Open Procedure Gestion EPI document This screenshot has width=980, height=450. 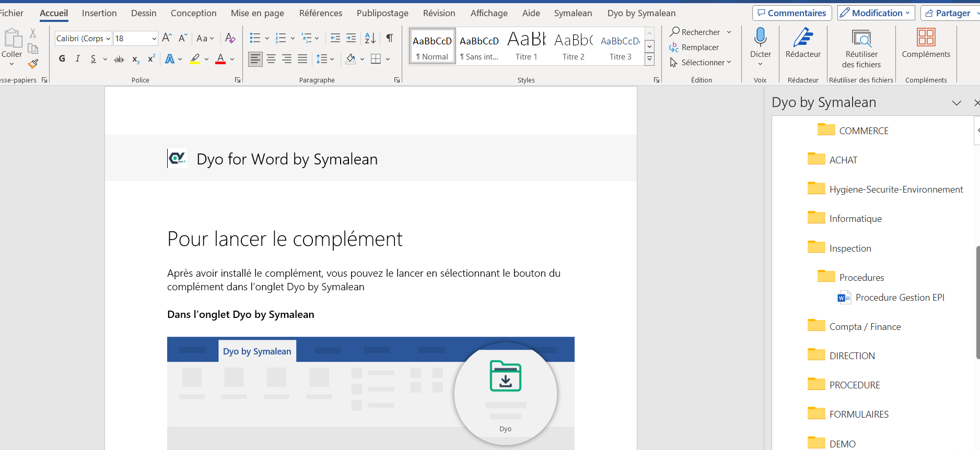(891, 298)
